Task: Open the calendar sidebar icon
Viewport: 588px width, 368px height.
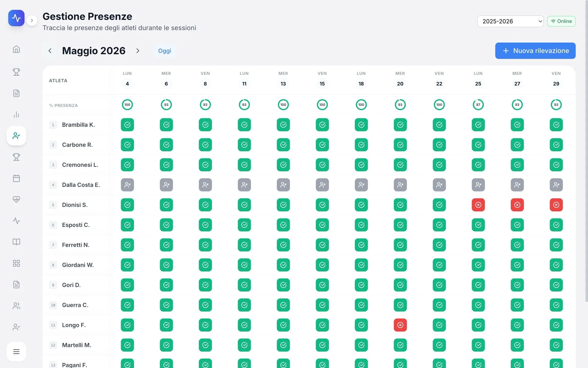Action: tap(16, 178)
